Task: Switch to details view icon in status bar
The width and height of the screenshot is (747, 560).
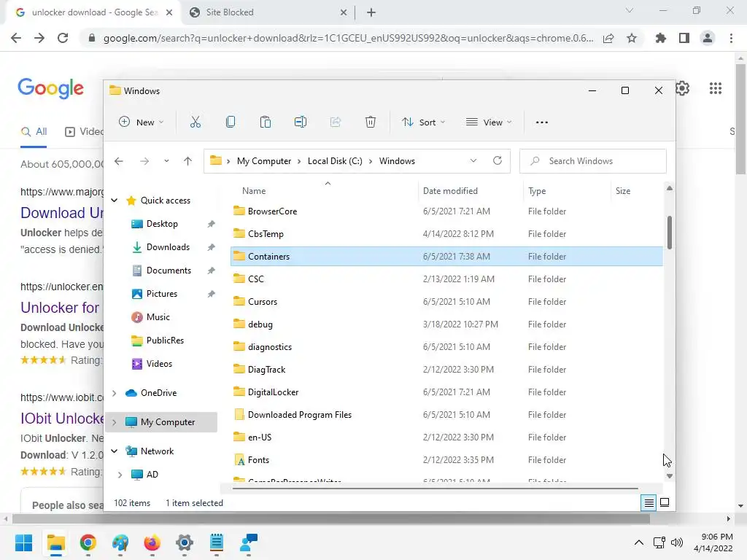Action: pyautogui.click(x=649, y=502)
